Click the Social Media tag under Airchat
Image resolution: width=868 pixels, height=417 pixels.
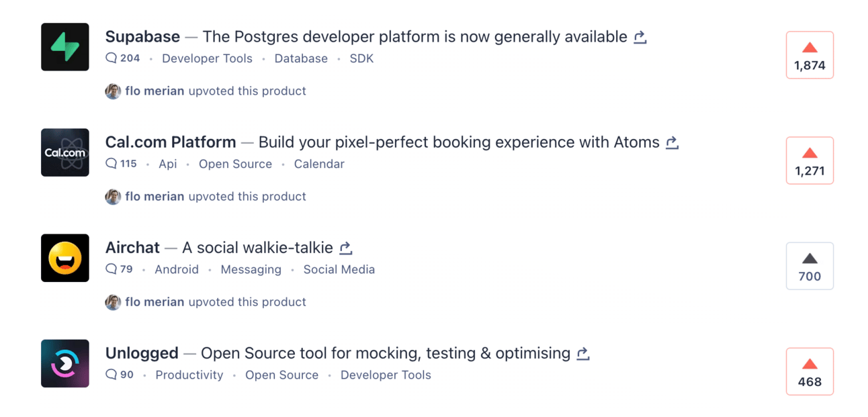pyautogui.click(x=339, y=269)
